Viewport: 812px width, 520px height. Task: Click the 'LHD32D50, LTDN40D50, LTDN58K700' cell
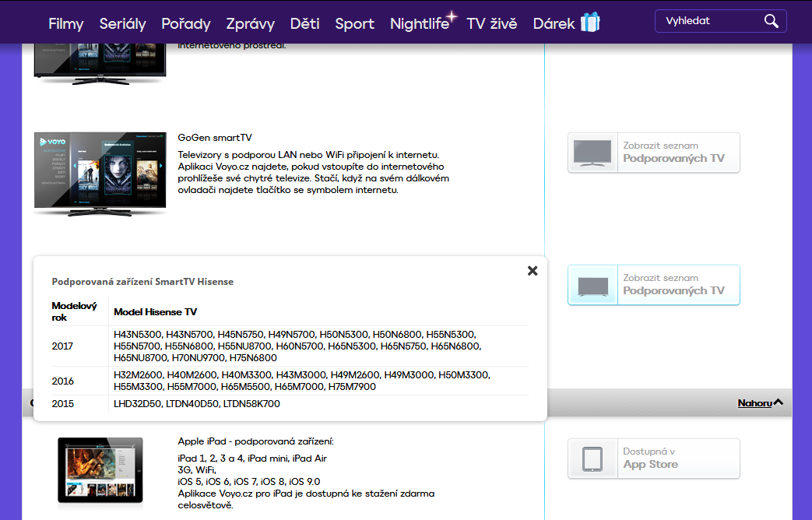pyautogui.click(x=197, y=403)
